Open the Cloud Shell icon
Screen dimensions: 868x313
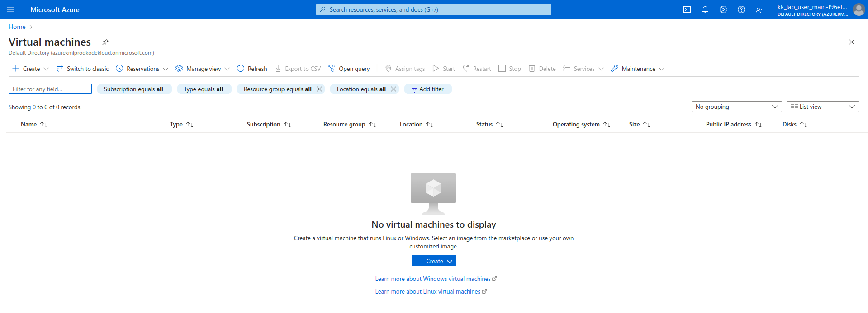(x=687, y=9)
